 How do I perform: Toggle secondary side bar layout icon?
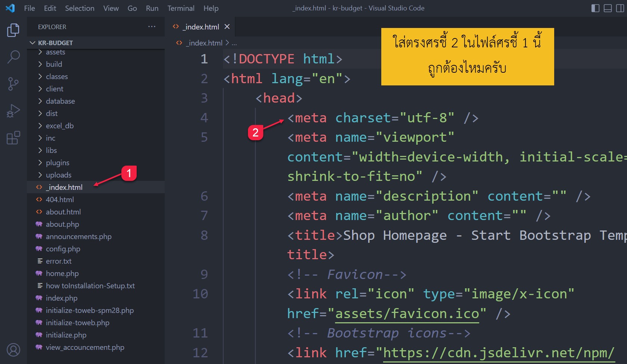click(620, 8)
